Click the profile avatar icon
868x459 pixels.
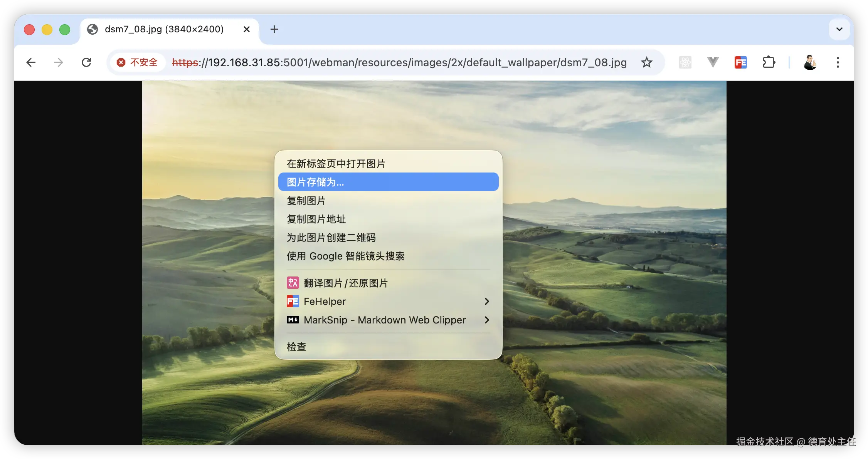pos(810,62)
